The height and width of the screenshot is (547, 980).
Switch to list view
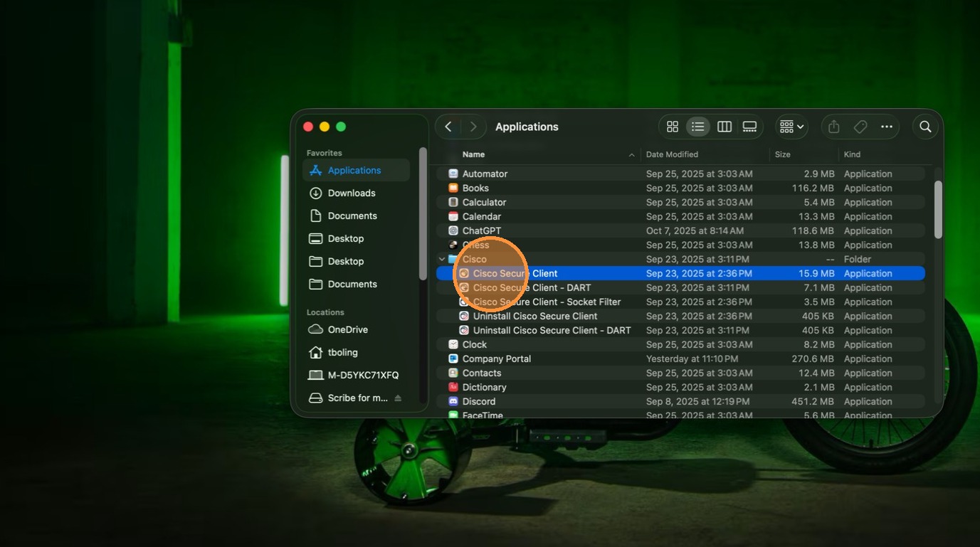click(x=698, y=127)
